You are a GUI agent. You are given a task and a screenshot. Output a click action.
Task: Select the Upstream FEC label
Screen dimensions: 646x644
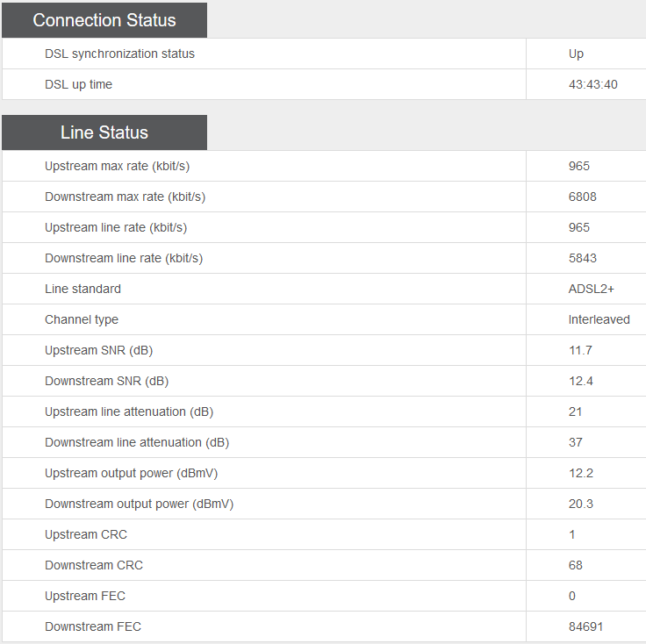pyautogui.click(x=85, y=596)
